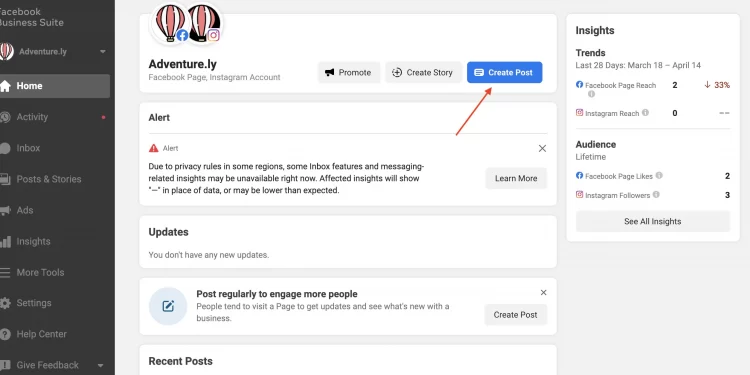Image resolution: width=750 pixels, height=375 pixels.
Task: Click 'You don't have any new updates.' text
Action: pyautogui.click(x=209, y=255)
